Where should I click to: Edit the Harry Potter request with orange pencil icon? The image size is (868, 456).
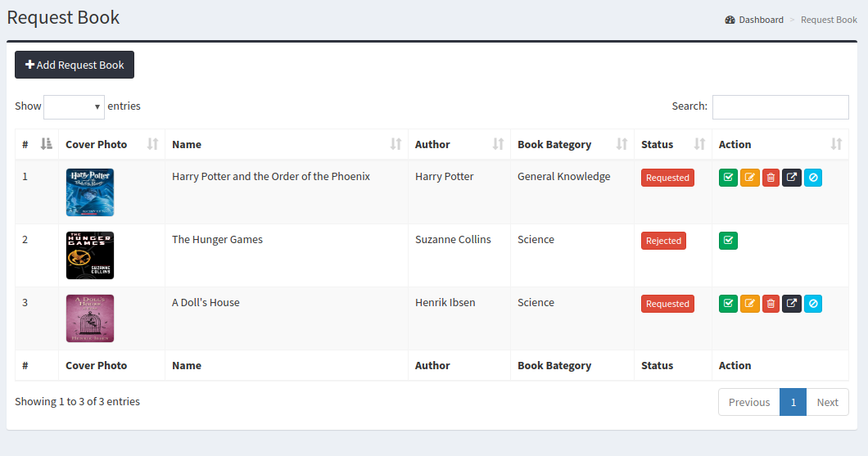[x=749, y=178]
